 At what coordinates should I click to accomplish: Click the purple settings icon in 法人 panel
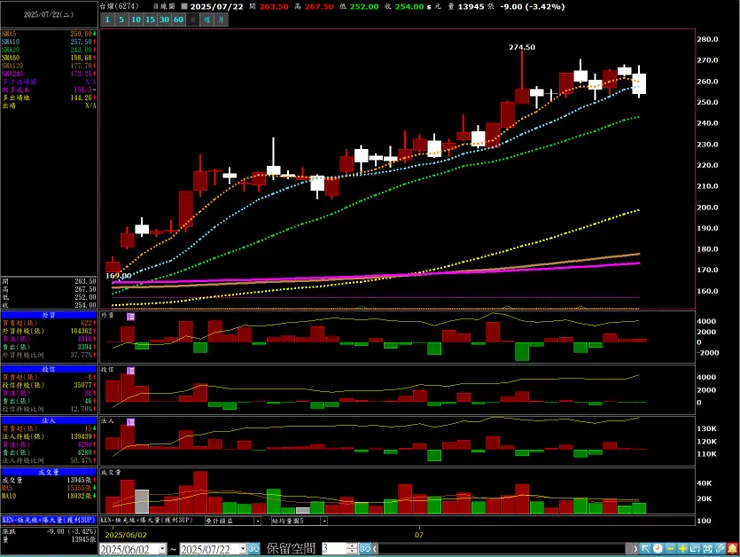131,422
